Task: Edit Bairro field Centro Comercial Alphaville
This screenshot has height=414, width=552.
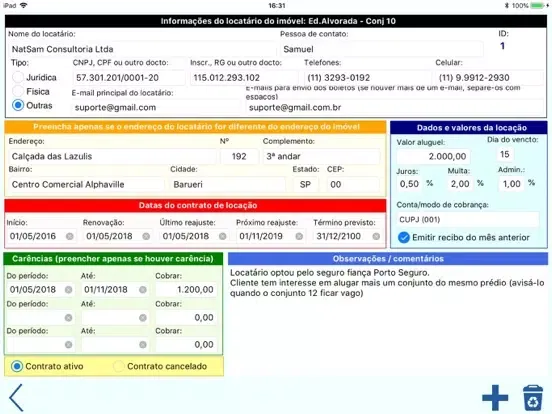Action: pos(86,184)
